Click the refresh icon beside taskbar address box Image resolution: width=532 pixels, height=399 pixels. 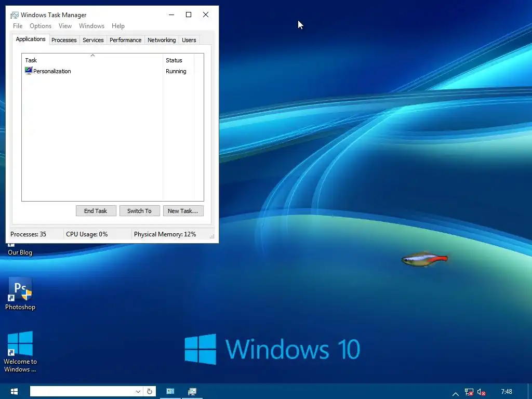click(x=150, y=392)
